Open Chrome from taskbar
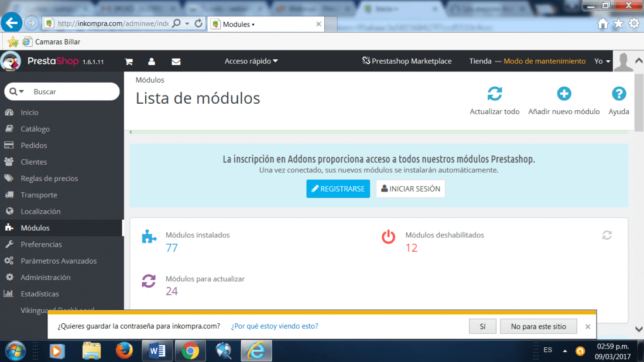 click(x=190, y=351)
